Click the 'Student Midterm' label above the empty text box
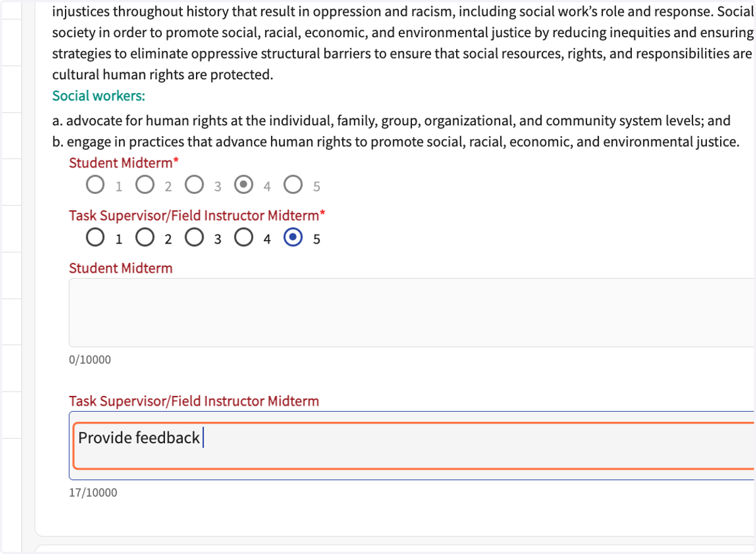 click(x=120, y=268)
